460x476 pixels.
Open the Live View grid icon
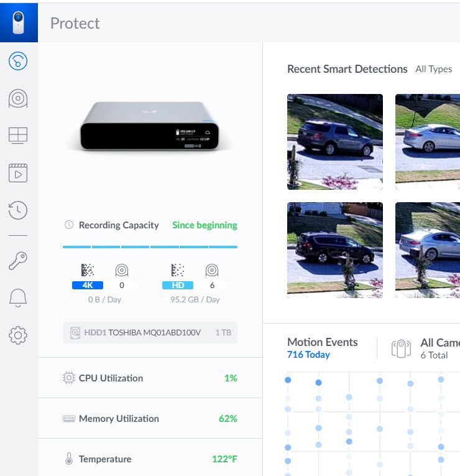pos(18,136)
